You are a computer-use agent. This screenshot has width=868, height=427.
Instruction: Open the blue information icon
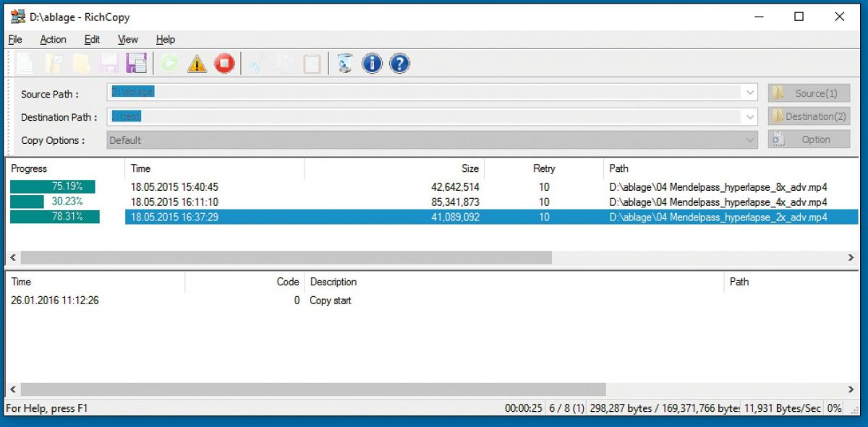click(x=372, y=64)
